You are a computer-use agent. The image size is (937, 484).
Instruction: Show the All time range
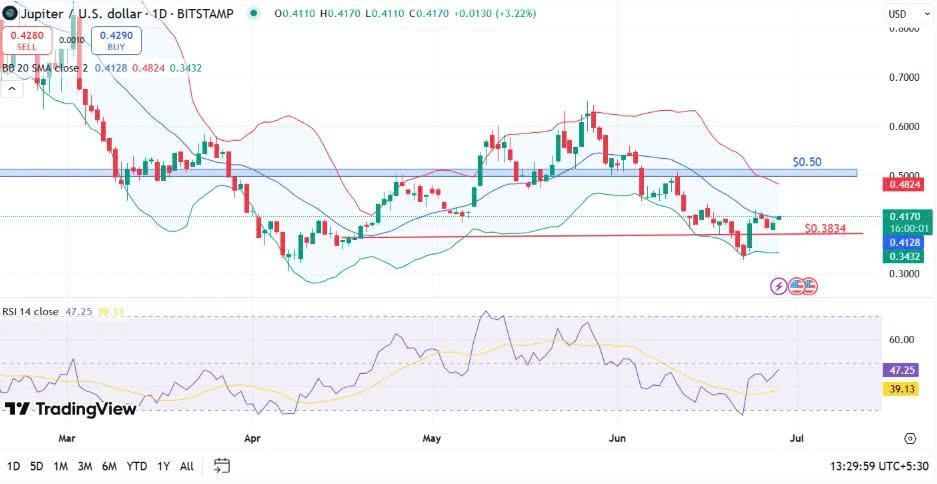pyautogui.click(x=187, y=466)
